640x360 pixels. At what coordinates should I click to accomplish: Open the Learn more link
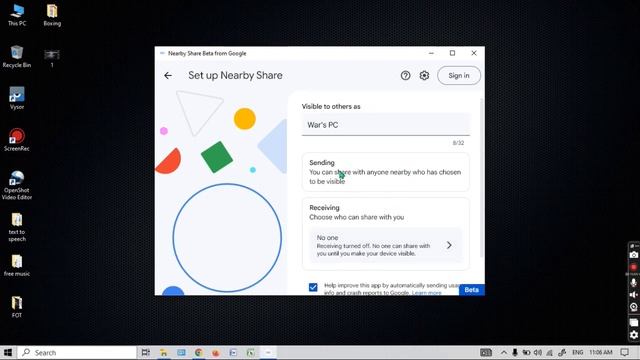tap(427, 293)
